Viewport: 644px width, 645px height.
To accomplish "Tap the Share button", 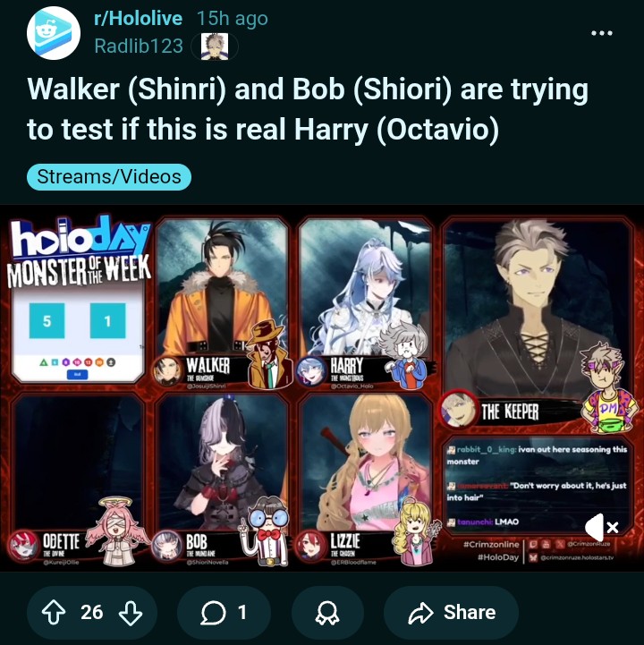I will point(451,613).
